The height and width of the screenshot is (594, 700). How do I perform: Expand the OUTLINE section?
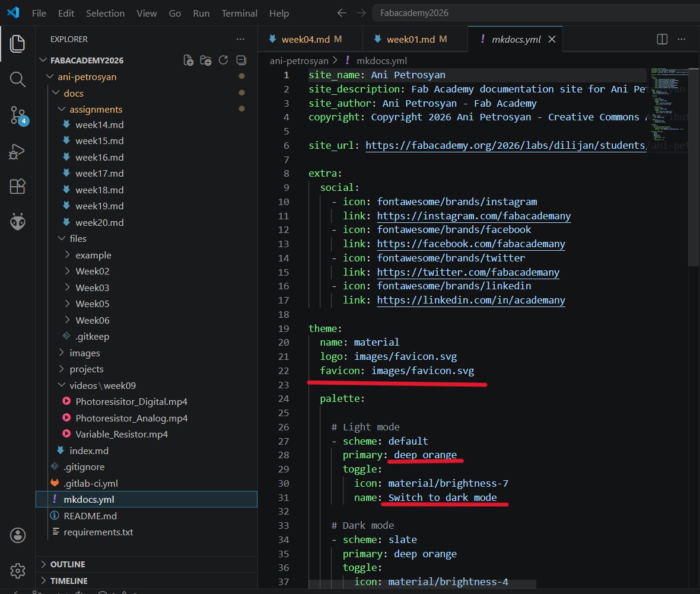68,564
